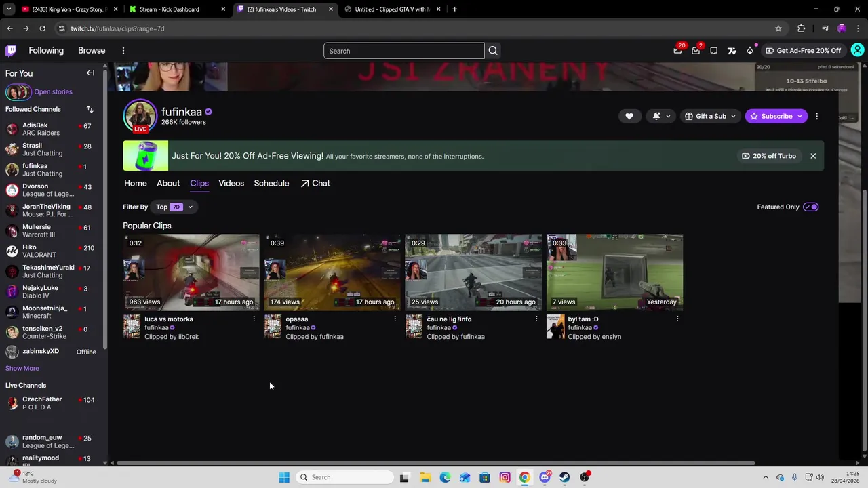Open the Chat popout link

coord(315,183)
